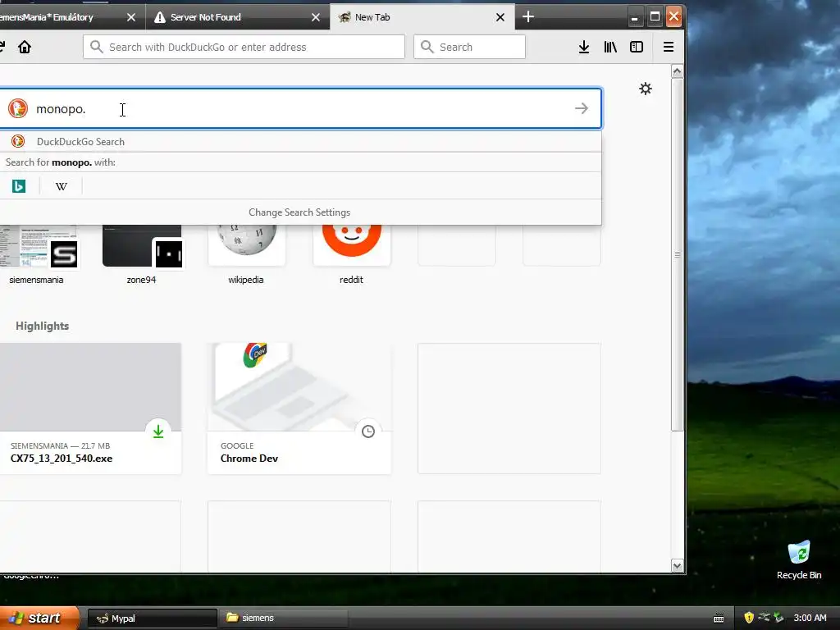This screenshot has width=840, height=630.
Task: Submit search with the arrow button
Action: (x=582, y=108)
